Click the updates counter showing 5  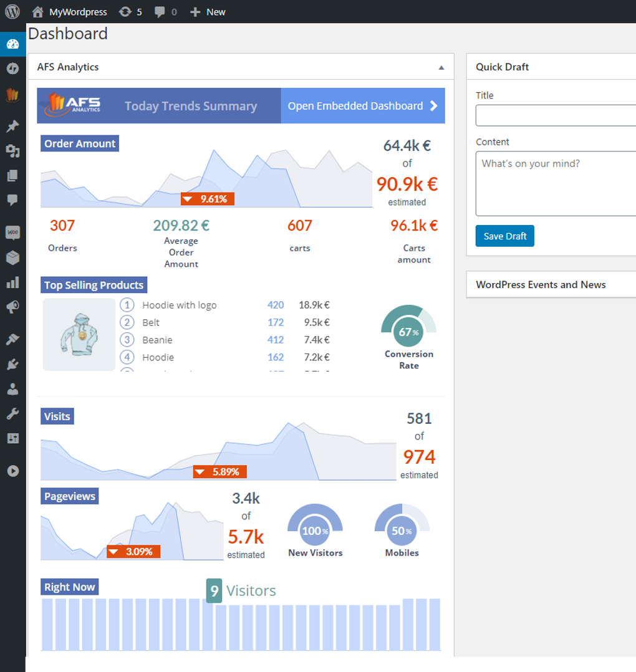(130, 11)
